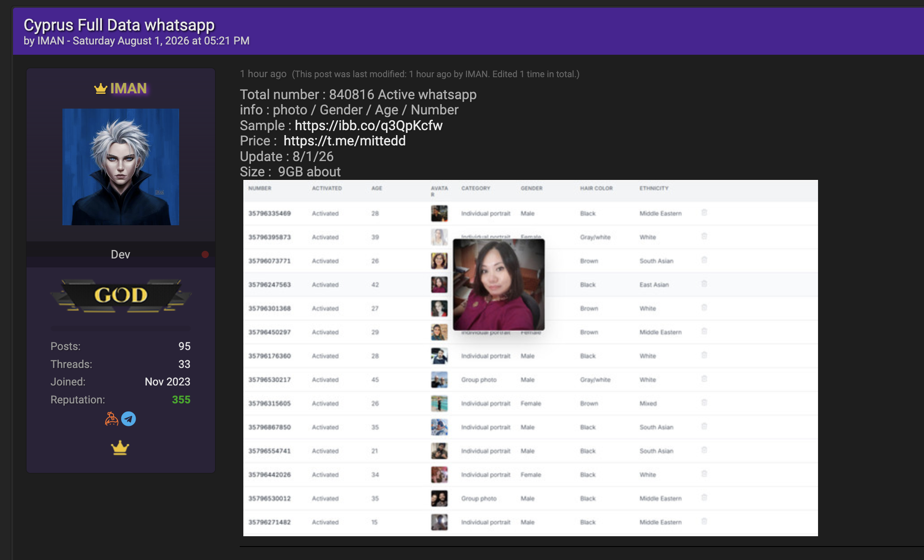Screen dimensions: 924x560
Task: Click the avatar thumbnail in the age 45 row
Action: (439, 380)
